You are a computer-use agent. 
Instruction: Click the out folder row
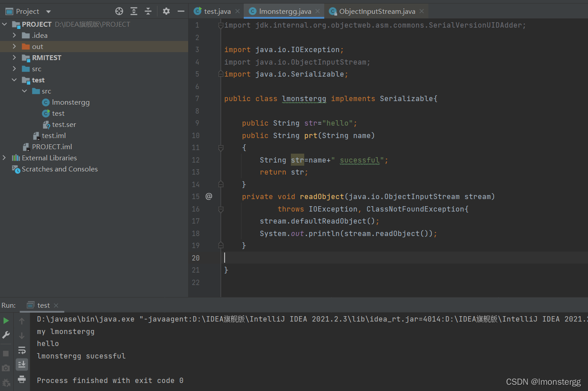(94, 46)
